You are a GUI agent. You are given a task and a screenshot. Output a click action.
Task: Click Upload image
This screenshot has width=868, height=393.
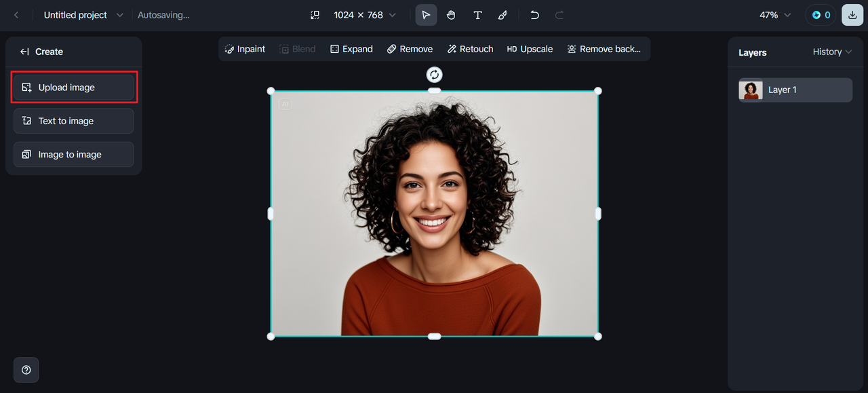point(74,88)
